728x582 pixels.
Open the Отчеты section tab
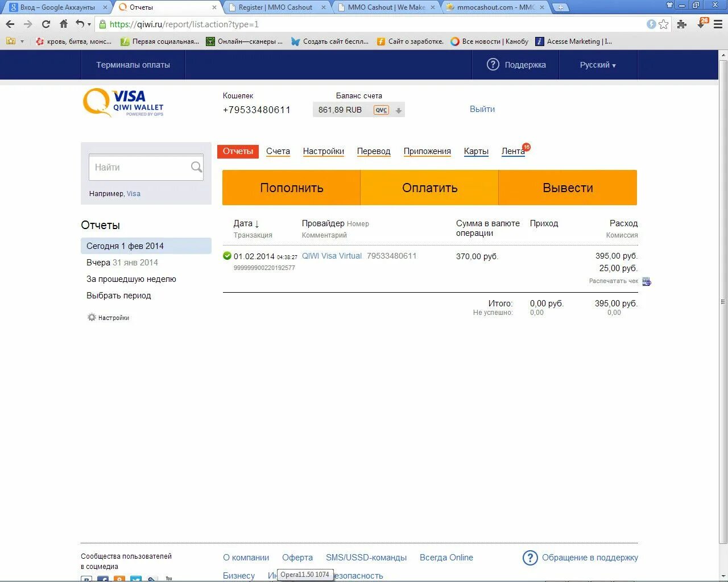point(238,151)
